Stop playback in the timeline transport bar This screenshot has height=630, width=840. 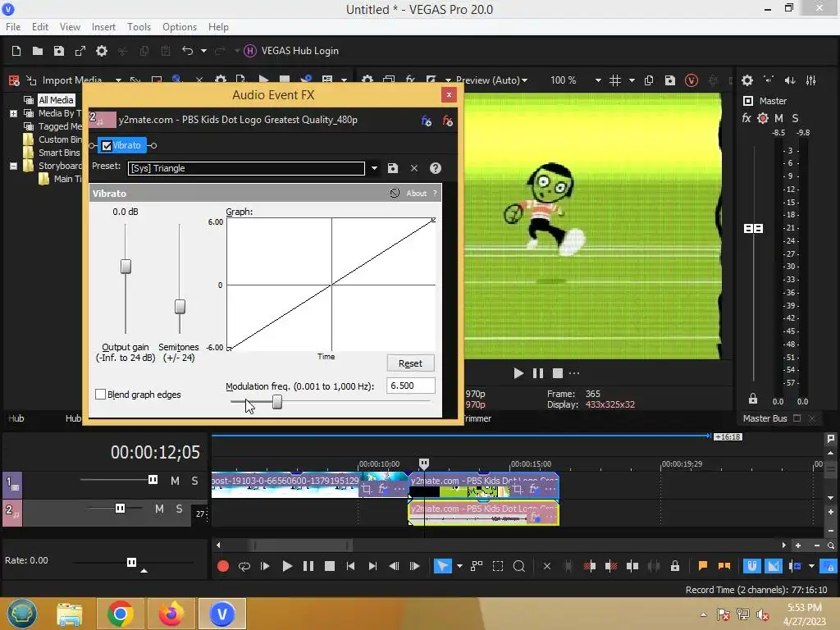coord(330,566)
